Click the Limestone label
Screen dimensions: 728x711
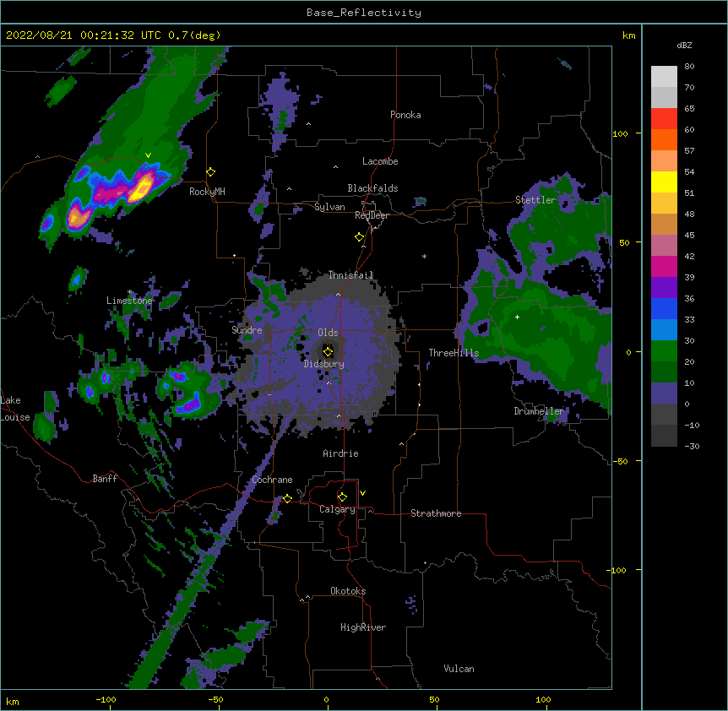click(129, 301)
